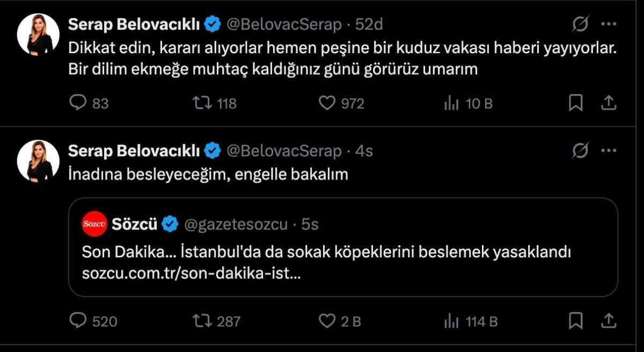Share the second tweet
Viewport: 644px width, 352px height.
pyautogui.click(x=608, y=321)
